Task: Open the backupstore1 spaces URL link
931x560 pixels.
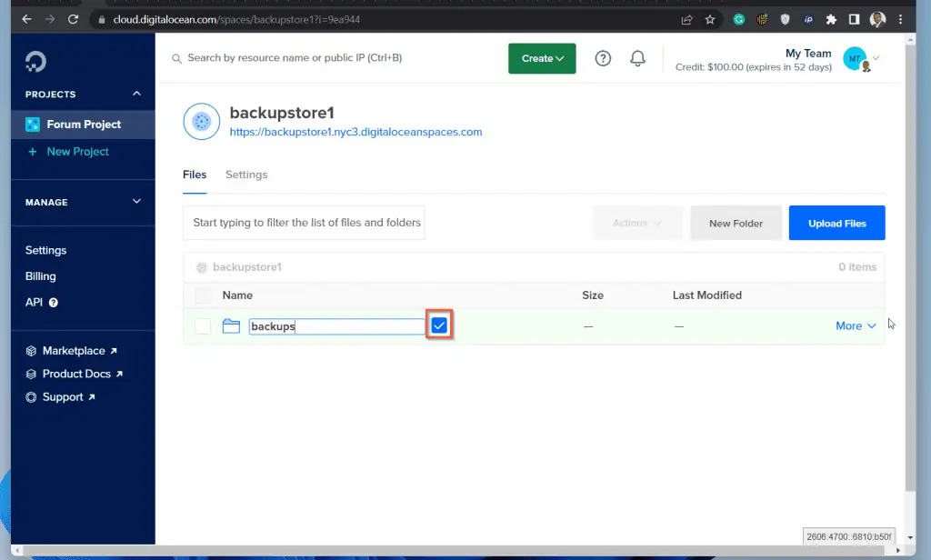Action: (x=355, y=132)
